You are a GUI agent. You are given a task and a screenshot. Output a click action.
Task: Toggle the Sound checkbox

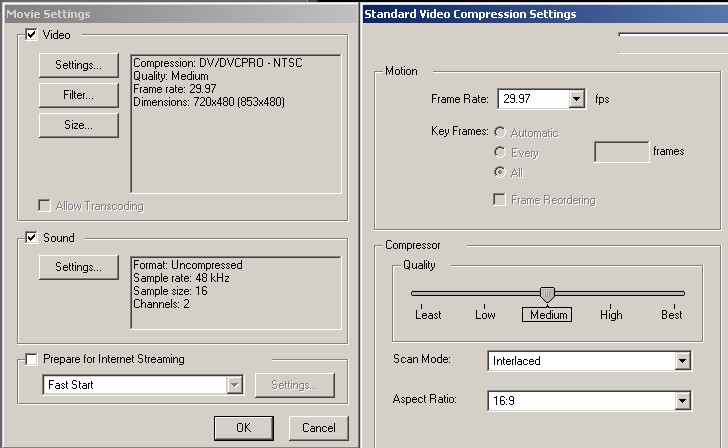click(31, 238)
